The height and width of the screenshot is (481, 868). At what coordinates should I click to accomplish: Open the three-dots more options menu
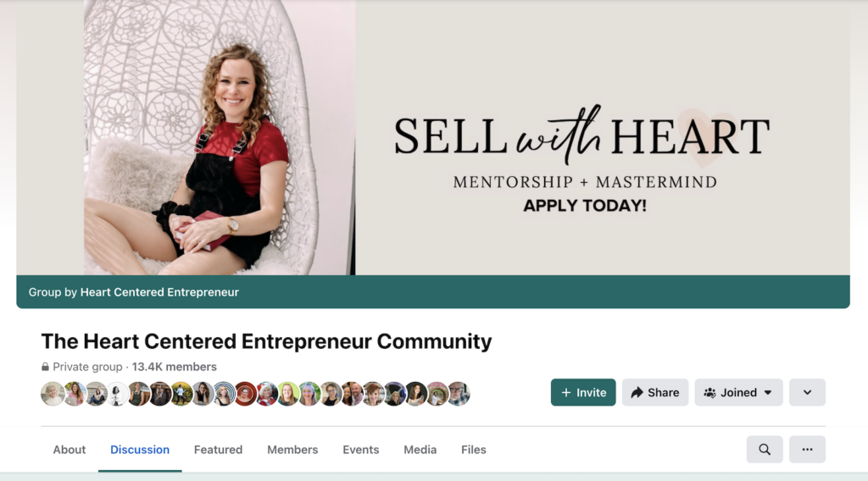[807, 450]
